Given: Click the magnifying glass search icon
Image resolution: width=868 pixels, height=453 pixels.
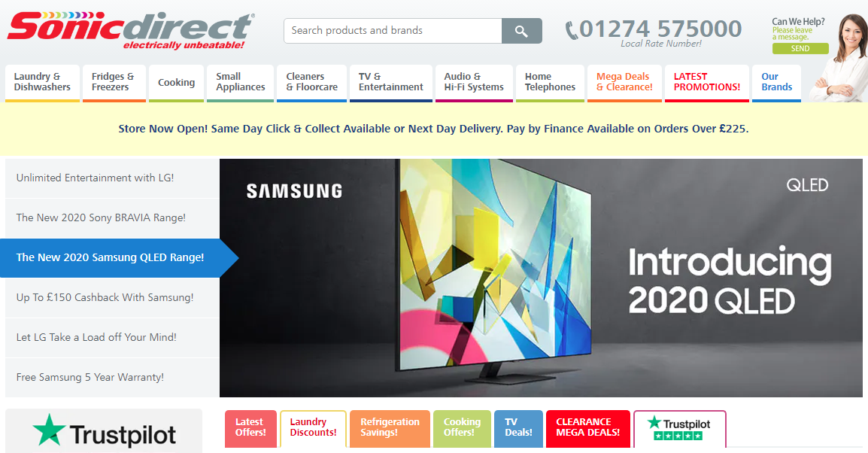Looking at the screenshot, I should point(521,31).
